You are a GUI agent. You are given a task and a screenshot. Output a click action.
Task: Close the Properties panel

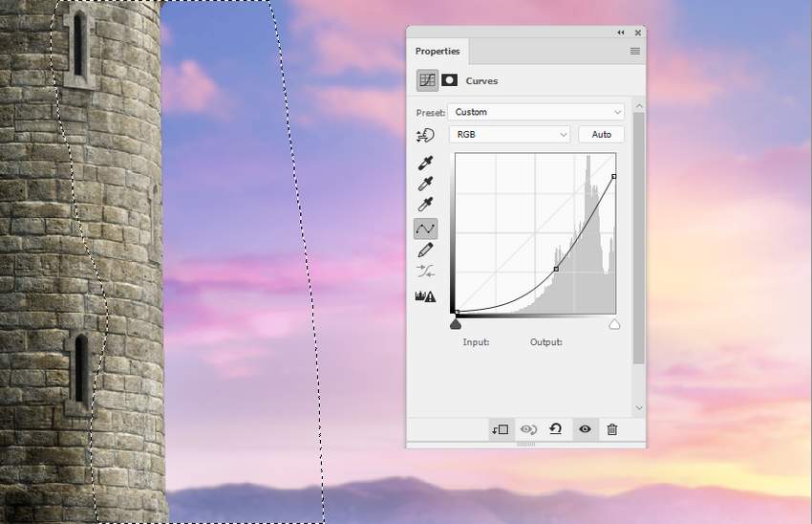point(638,33)
